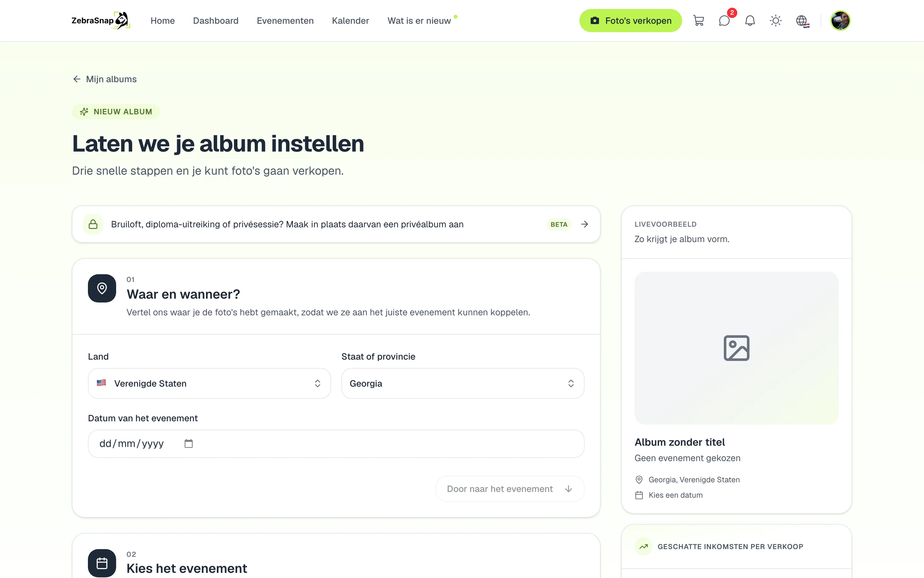The width and height of the screenshot is (924, 578).
Task: Click the pin icon next to Georgia, Verenigde Staten
Action: (x=639, y=480)
